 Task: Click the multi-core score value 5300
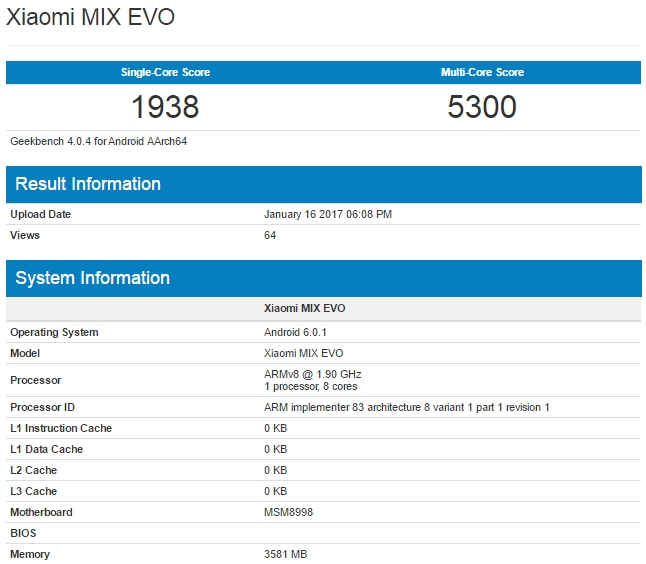(x=482, y=107)
